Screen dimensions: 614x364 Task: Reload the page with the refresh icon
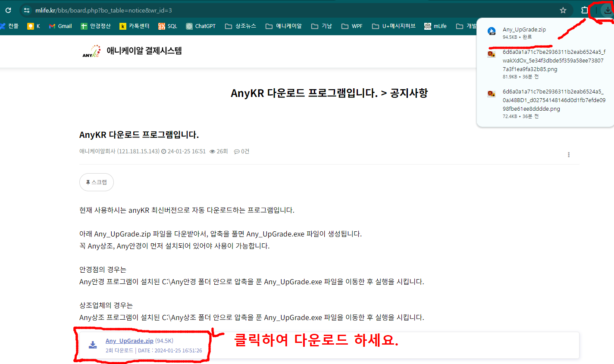pos(8,10)
